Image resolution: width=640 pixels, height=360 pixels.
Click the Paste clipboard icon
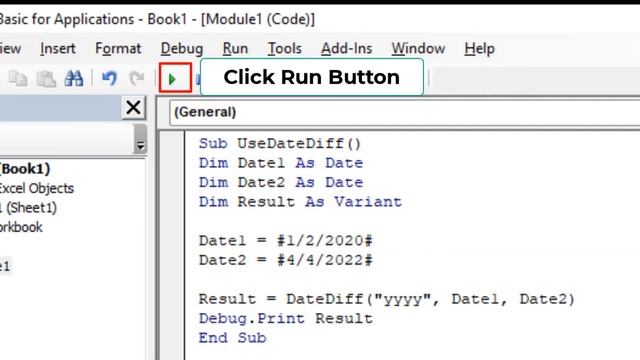[x=46, y=78]
